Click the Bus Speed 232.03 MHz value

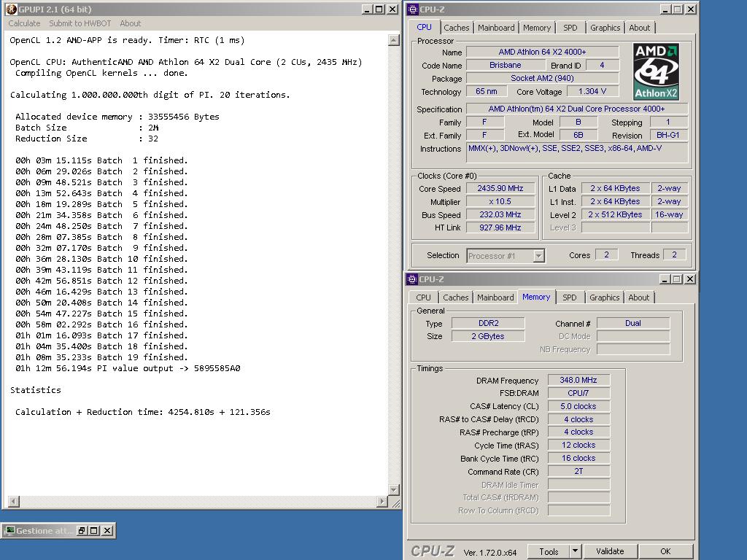point(500,215)
